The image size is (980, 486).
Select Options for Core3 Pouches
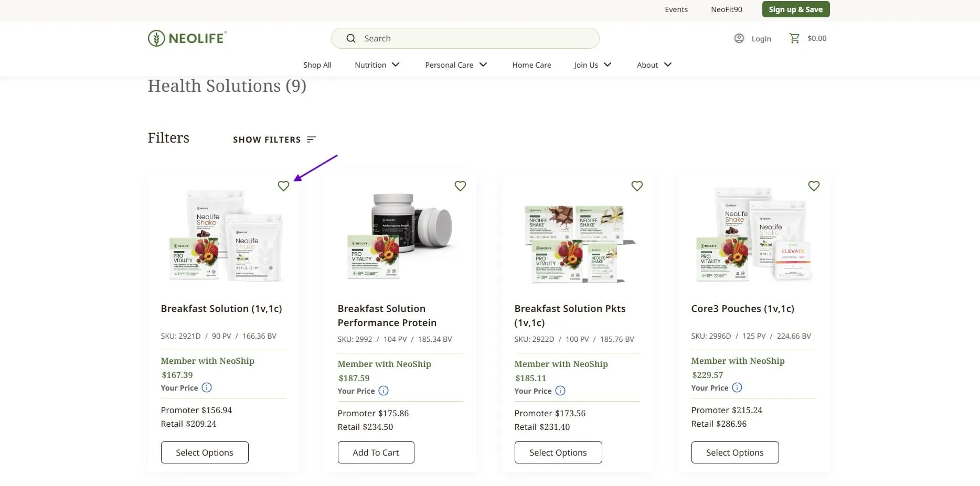[735, 452]
